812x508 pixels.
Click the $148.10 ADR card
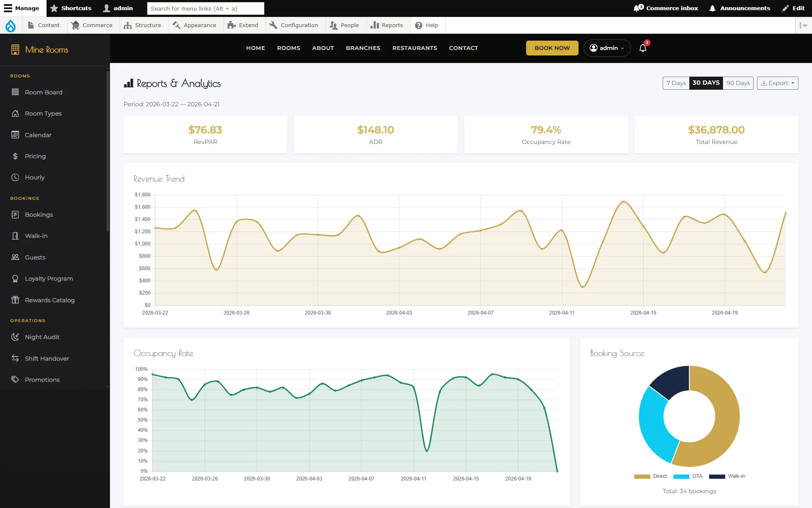coord(376,135)
